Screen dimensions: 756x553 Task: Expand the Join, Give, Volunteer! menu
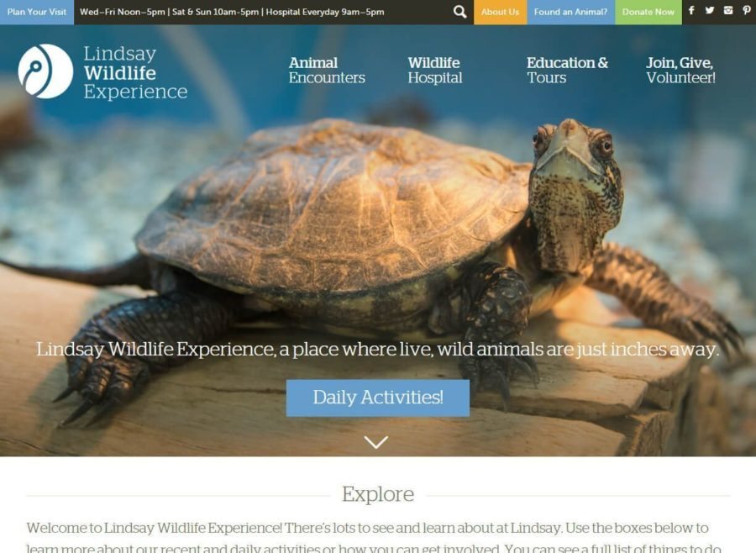click(680, 71)
